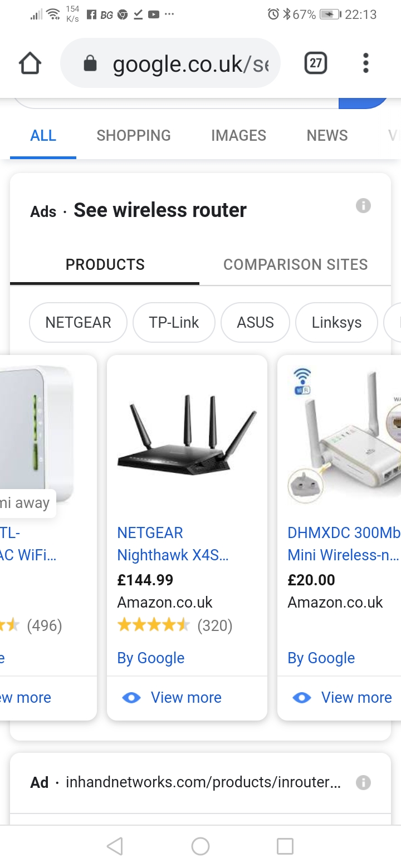Switch to the SHOPPING search tab
Image resolution: width=401 pixels, height=868 pixels.
(134, 135)
